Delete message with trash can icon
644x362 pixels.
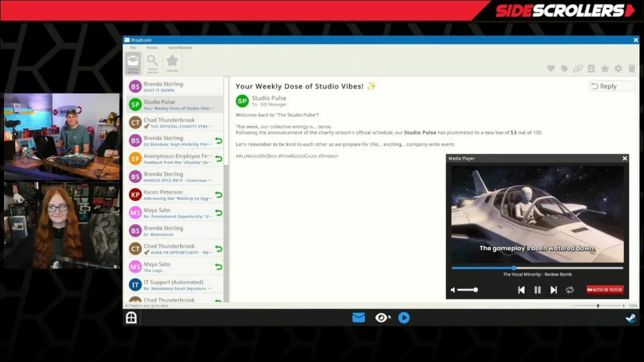click(x=632, y=69)
